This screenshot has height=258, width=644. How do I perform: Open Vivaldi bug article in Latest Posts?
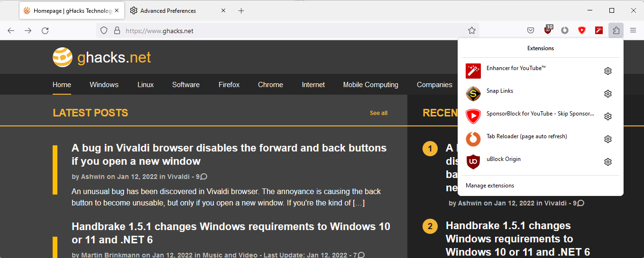(x=229, y=154)
